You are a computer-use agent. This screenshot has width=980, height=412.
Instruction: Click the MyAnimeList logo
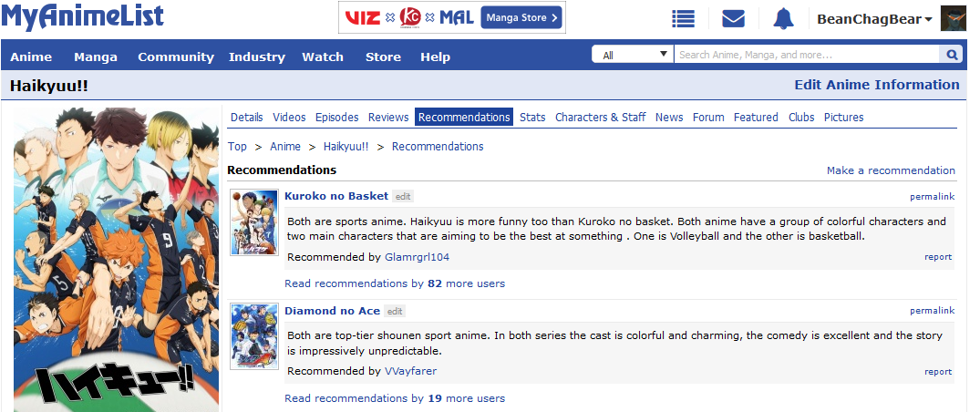click(x=82, y=16)
